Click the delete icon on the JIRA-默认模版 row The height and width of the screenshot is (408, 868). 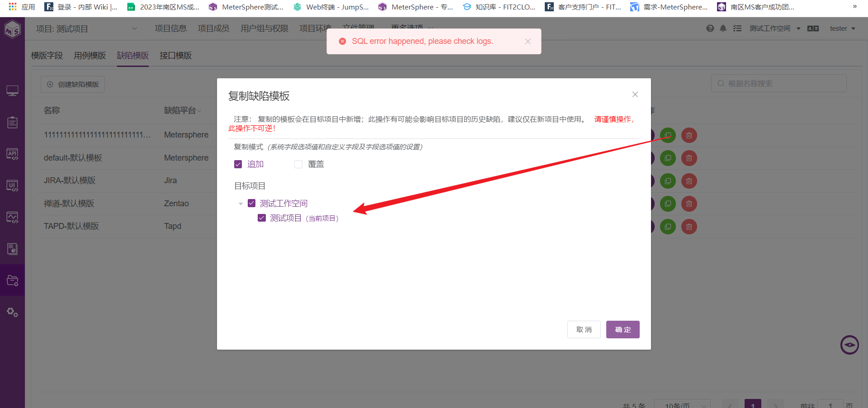689,181
